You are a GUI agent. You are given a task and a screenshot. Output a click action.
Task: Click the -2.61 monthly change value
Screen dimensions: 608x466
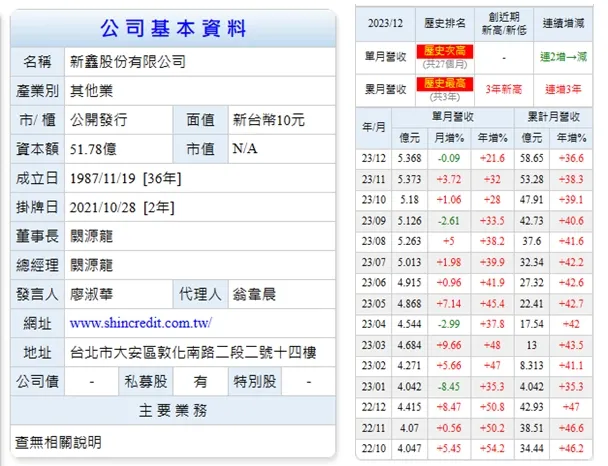point(449,221)
